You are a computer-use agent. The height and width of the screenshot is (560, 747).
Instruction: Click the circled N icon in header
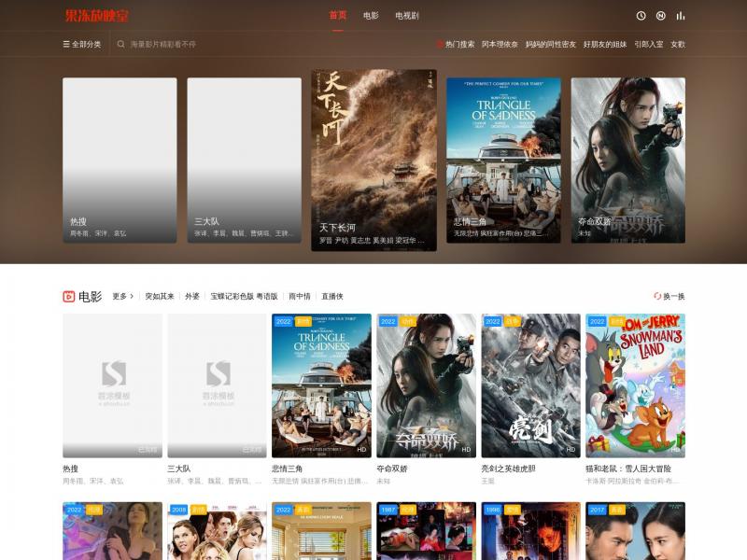(661, 16)
